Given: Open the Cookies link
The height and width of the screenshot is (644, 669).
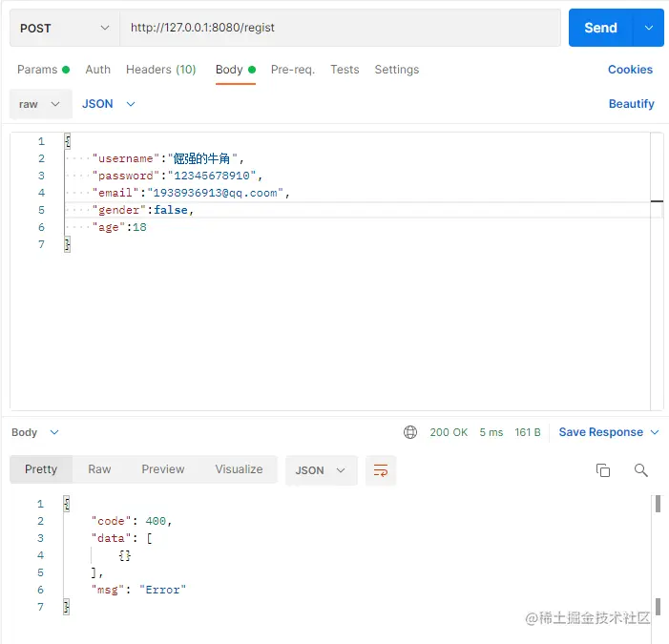Looking at the screenshot, I should click(630, 70).
